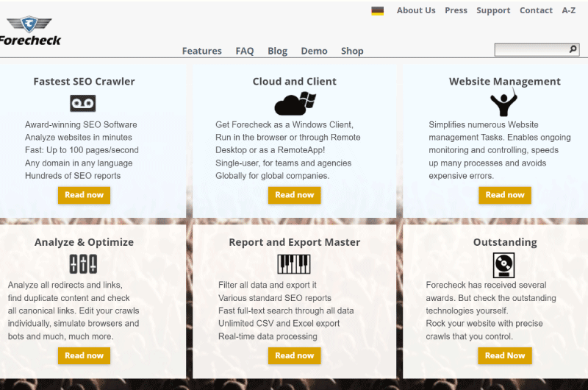
Task: Click Read now under Cloud and Client
Action: point(295,195)
